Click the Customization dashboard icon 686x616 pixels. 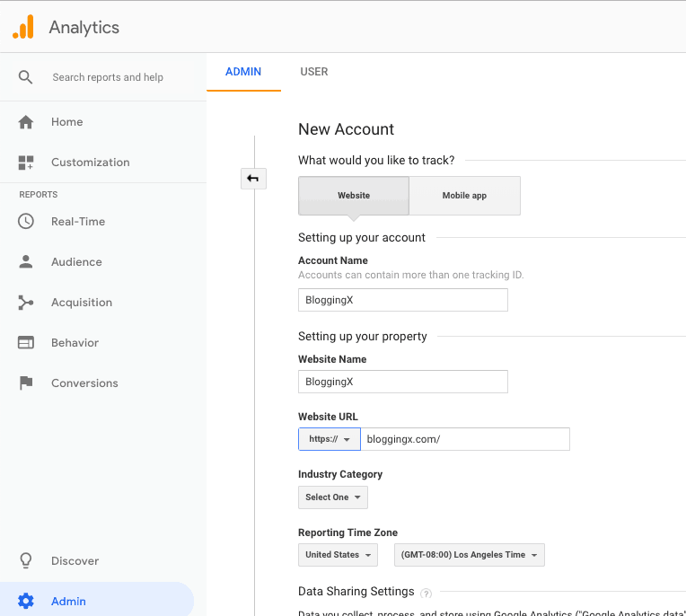(26, 163)
